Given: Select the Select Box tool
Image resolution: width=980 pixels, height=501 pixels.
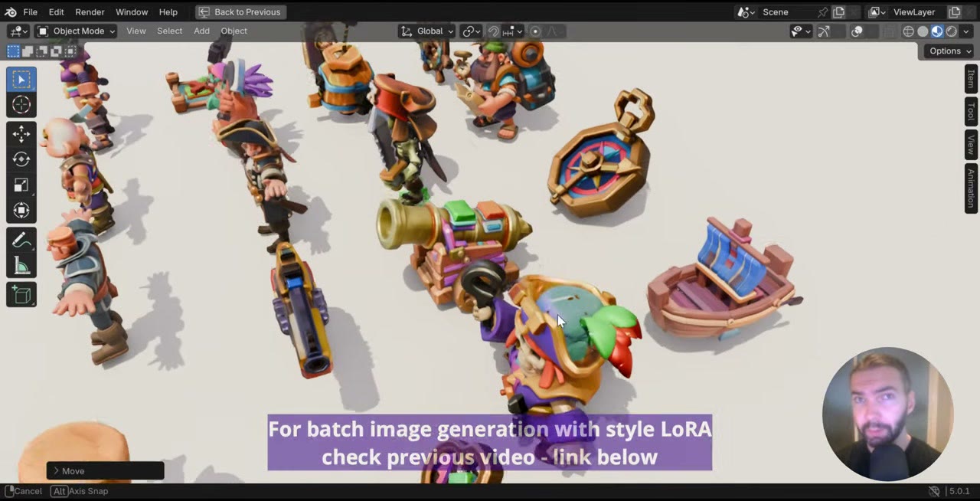Looking at the screenshot, I should click(x=21, y=80).
